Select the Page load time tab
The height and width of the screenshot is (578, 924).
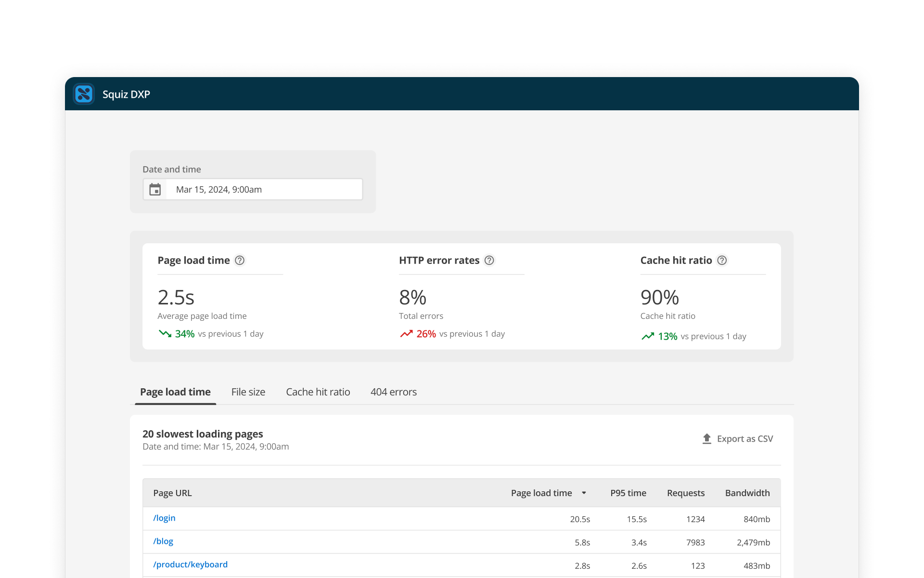coord(175,392)
